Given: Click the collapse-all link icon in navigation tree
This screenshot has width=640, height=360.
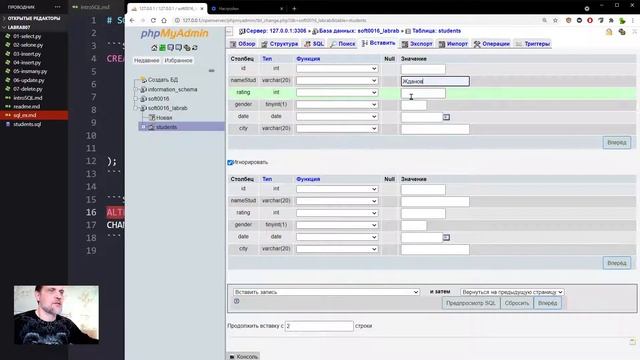Looking at the screenshot, I should tap(211, 71).
